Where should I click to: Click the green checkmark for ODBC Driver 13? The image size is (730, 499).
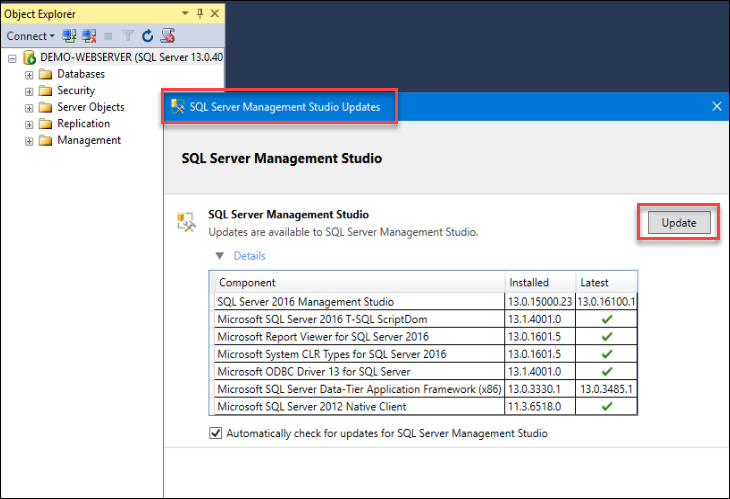click(607, 371)
